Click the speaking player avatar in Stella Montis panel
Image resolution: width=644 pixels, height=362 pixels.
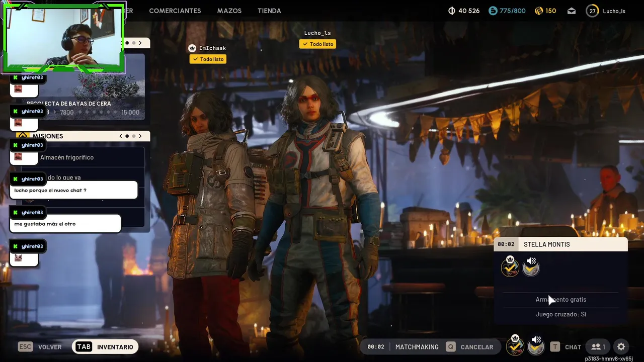click(531, 266)
